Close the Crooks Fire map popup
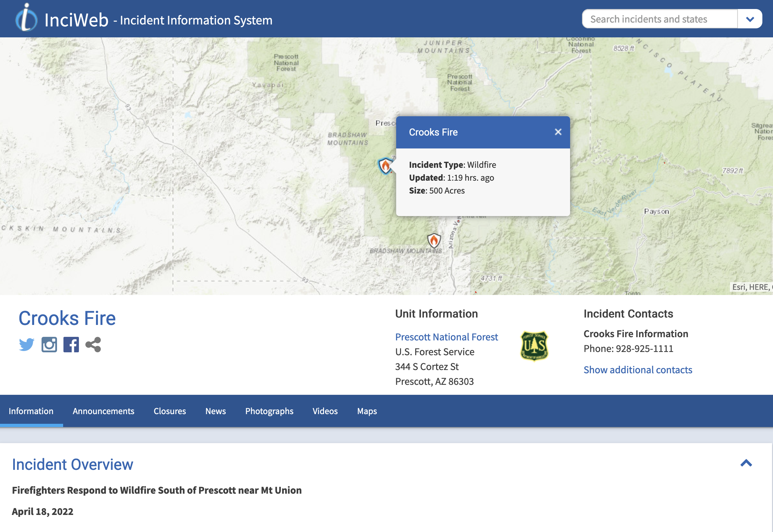The image size is (773, 532). (558, 132)
